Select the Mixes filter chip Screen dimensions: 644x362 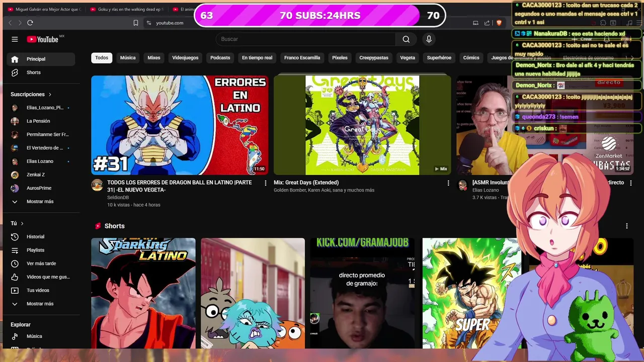click(x=154, y=58)
